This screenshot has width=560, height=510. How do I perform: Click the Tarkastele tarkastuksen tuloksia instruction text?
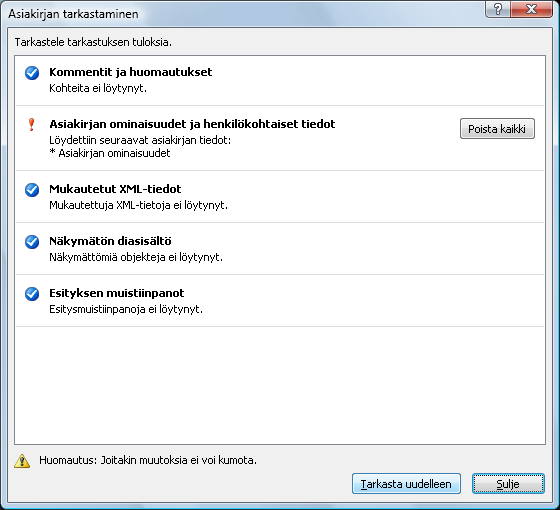tap(93, 42)
